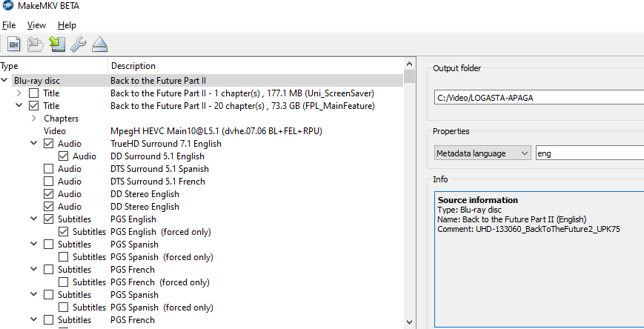Open preferences via the wrench icon
The width and height of the screenshot is (644, 329).
click(x=78, y=44)
